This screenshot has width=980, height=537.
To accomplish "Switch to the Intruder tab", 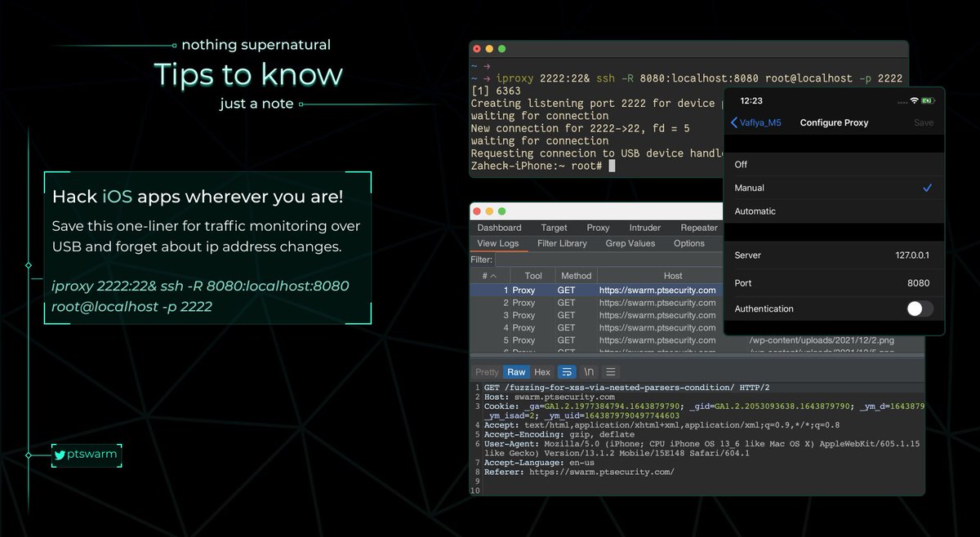I will [x=644, y=228].
